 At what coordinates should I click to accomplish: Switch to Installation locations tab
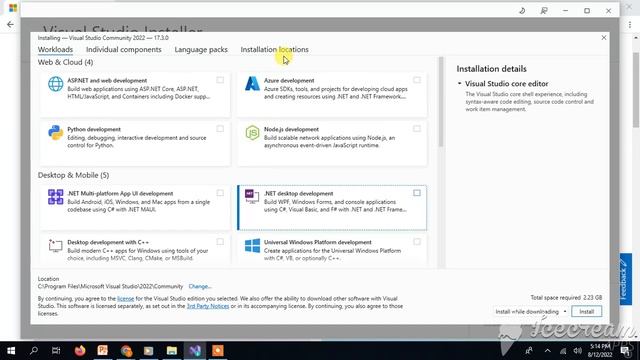pyautogui.click(x=274, y=49)
